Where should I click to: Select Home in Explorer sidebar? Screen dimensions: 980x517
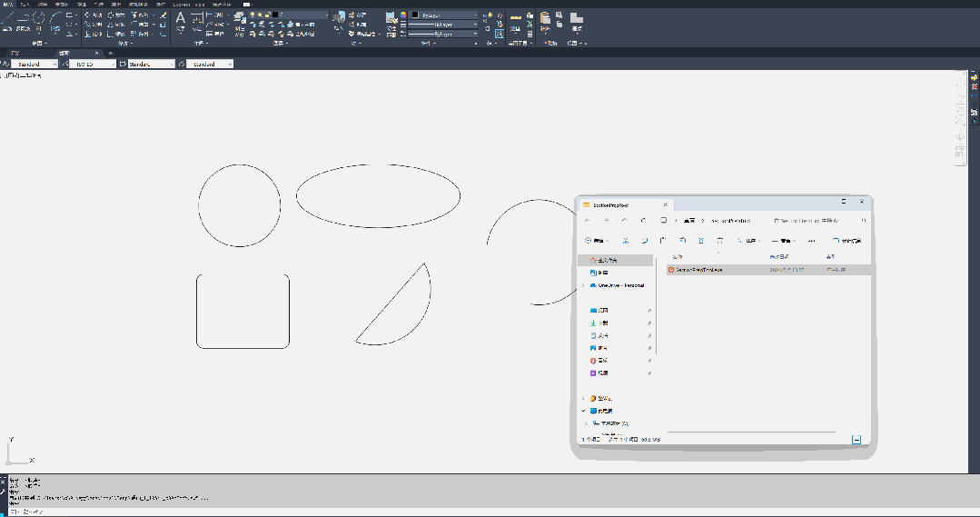click(616, 260)
